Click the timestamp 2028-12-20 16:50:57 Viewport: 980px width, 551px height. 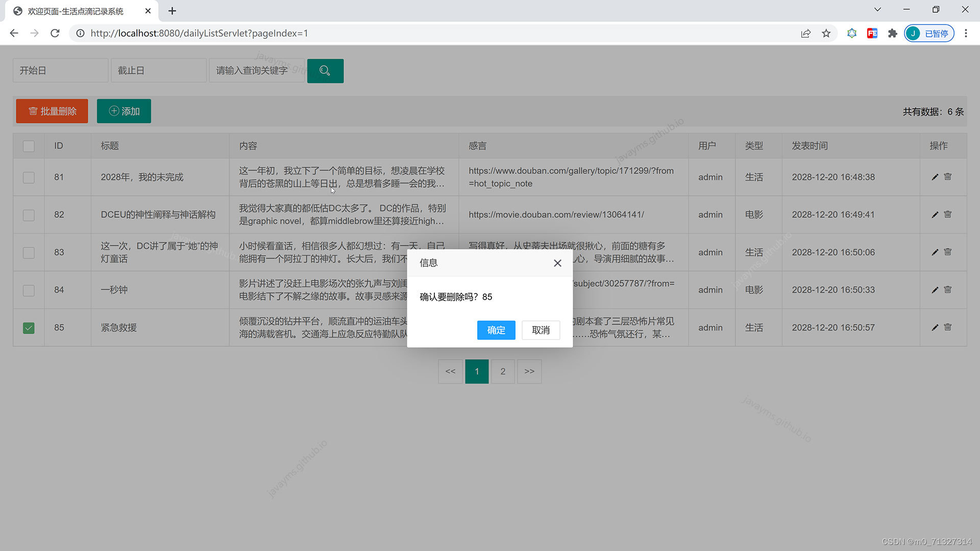(833, 328)
